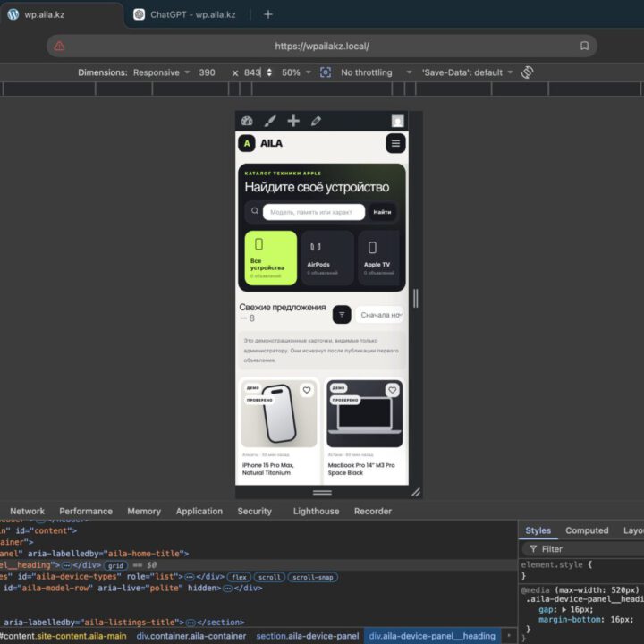Click the rotate device icon in toolbar
Image resolution: width=644 pixels, height=644 pixels.
click(x=527, y=72)
